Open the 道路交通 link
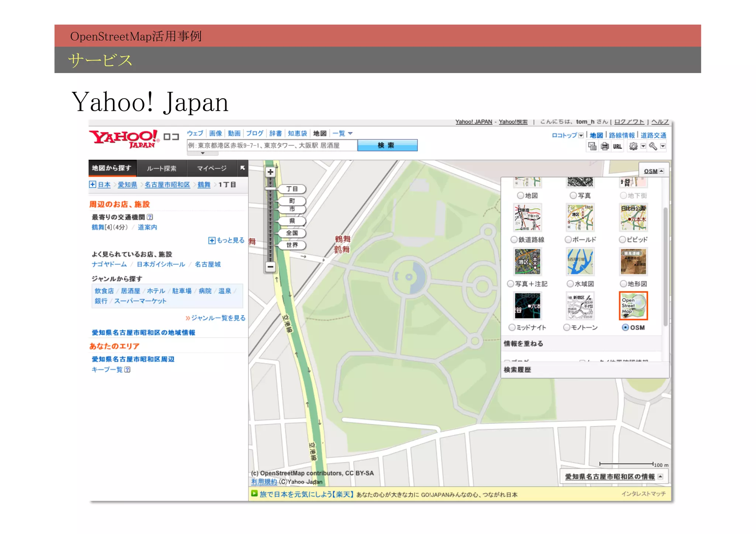 click(653, 135)
